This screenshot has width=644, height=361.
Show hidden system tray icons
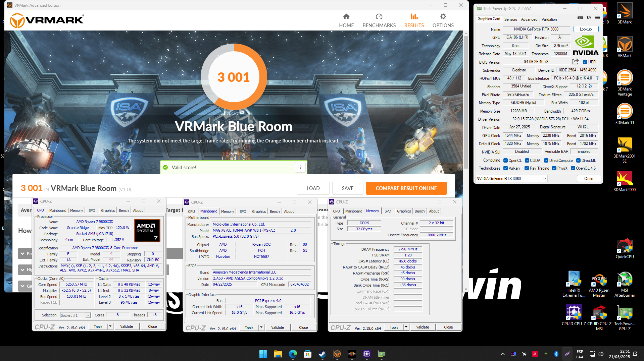tap(502, 354)
